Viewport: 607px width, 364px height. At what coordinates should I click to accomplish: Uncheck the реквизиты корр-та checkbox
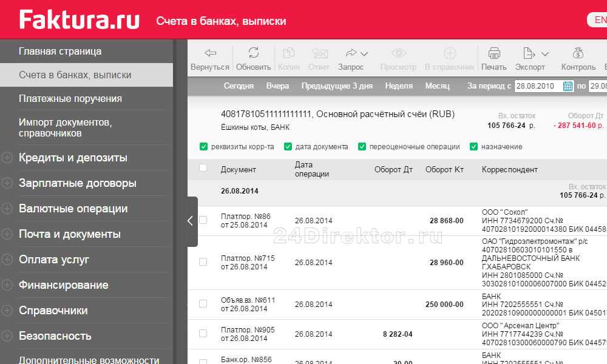203,147
